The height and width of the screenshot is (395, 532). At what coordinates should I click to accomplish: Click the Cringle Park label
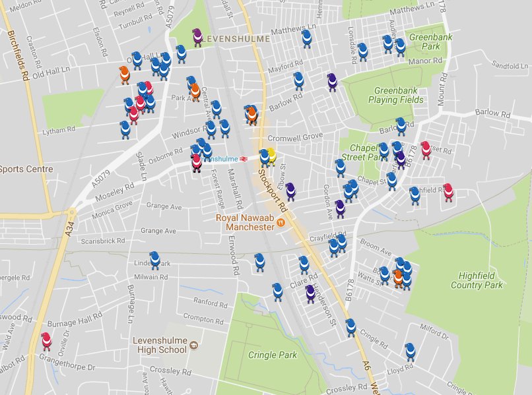(273, 355)
